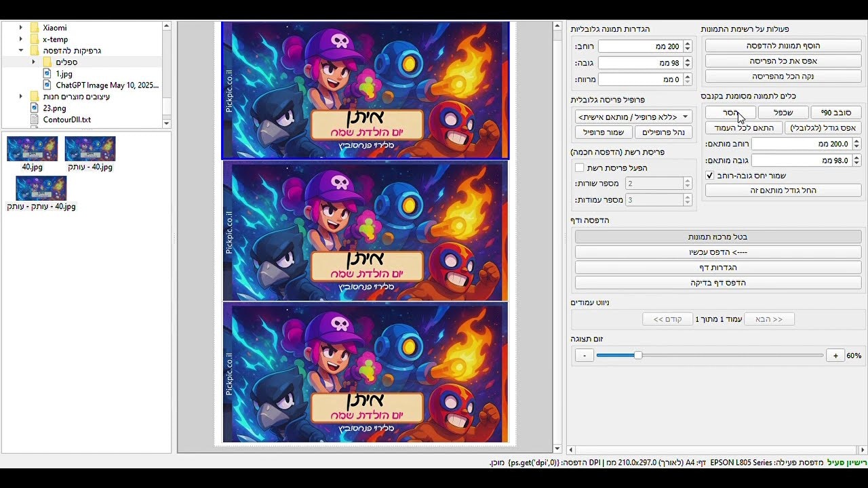
Task: Click the ספלים folder icon
Action: click(47, 62)
